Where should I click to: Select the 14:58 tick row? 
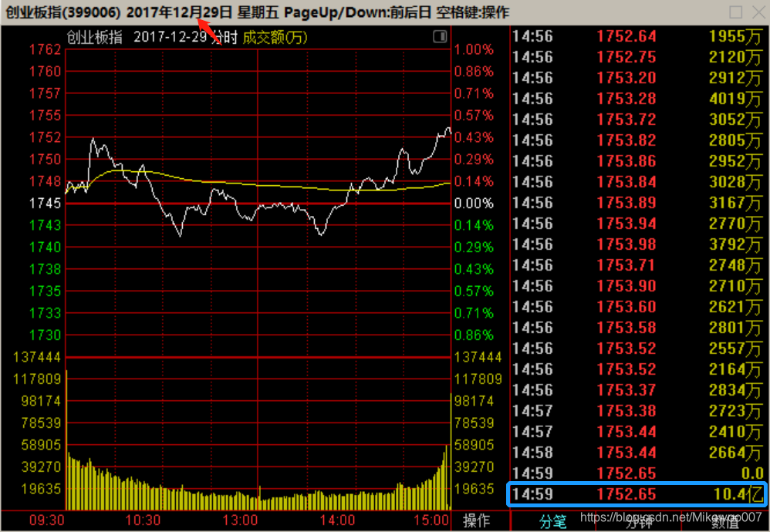[638, 453]
